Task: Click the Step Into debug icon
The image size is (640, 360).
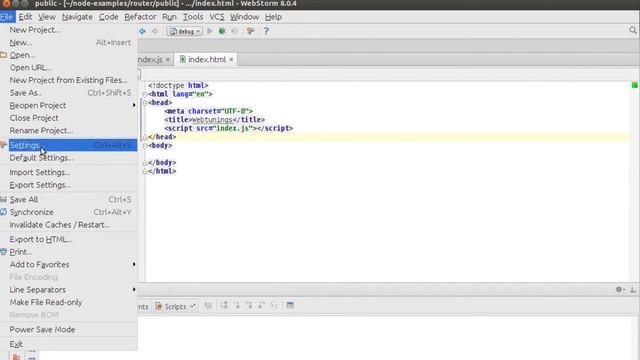Action: [x=236, y=305]
